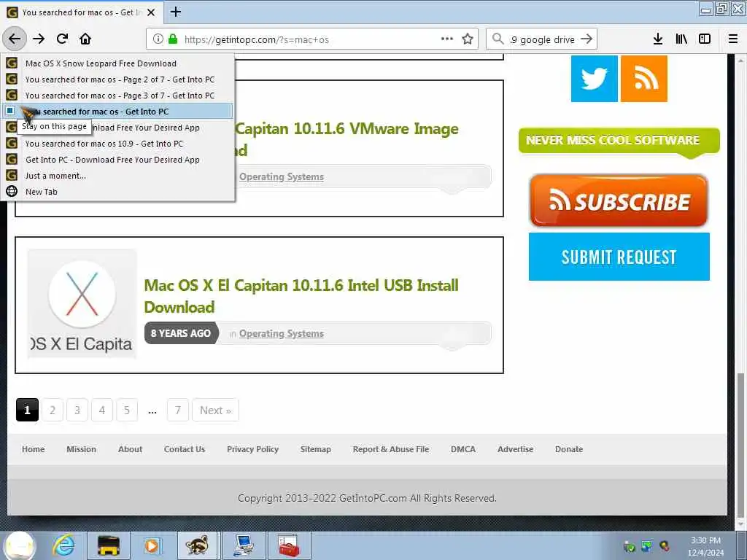This screenshot has width=747, height=560.
Task: Choose 'You searched for mac os 10.9' history entry
Action: 117,144
